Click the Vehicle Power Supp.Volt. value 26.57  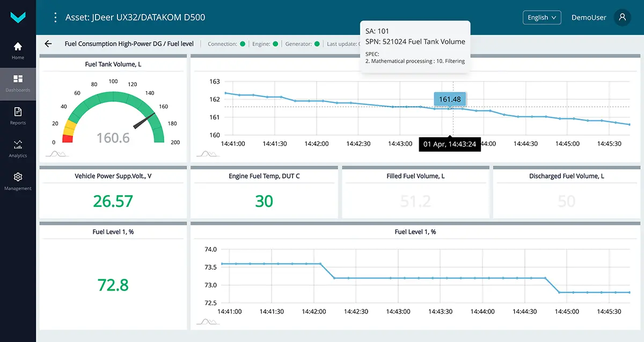click(x=113, y=201)
